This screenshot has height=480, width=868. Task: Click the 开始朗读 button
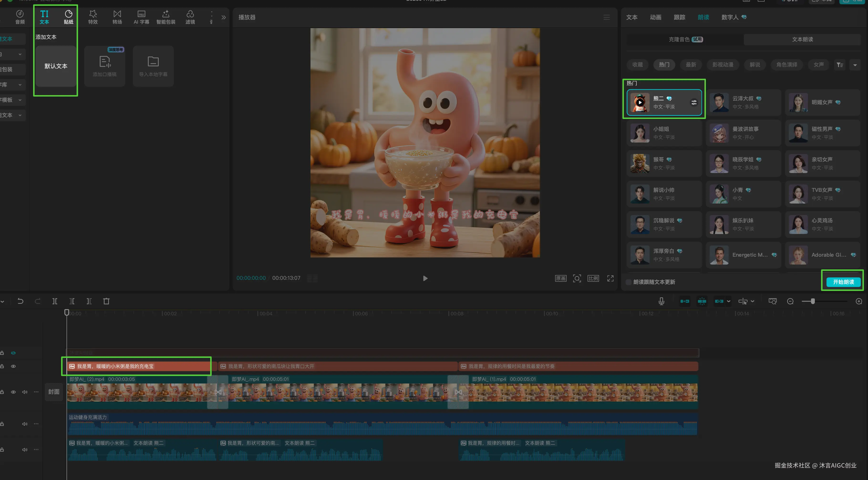tap(843, 282)
